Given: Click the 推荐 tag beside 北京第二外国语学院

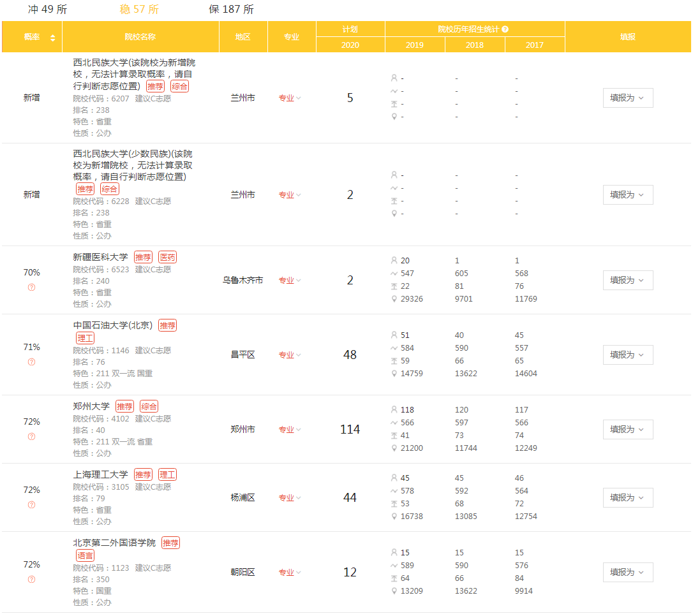Looking at the screenshot, I should pos(170,543).
